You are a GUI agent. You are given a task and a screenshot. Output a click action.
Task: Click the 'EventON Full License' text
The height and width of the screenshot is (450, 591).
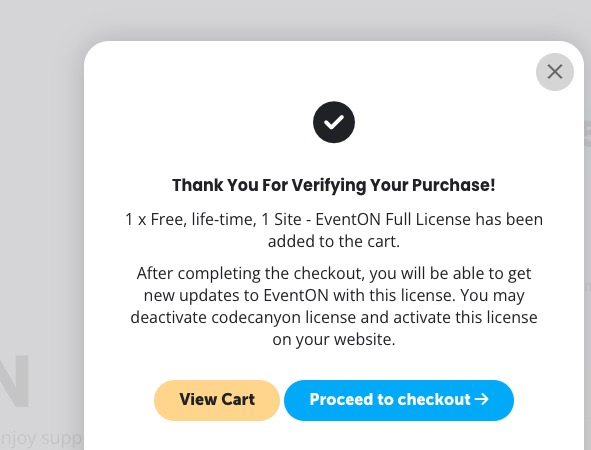pos(393,219)
